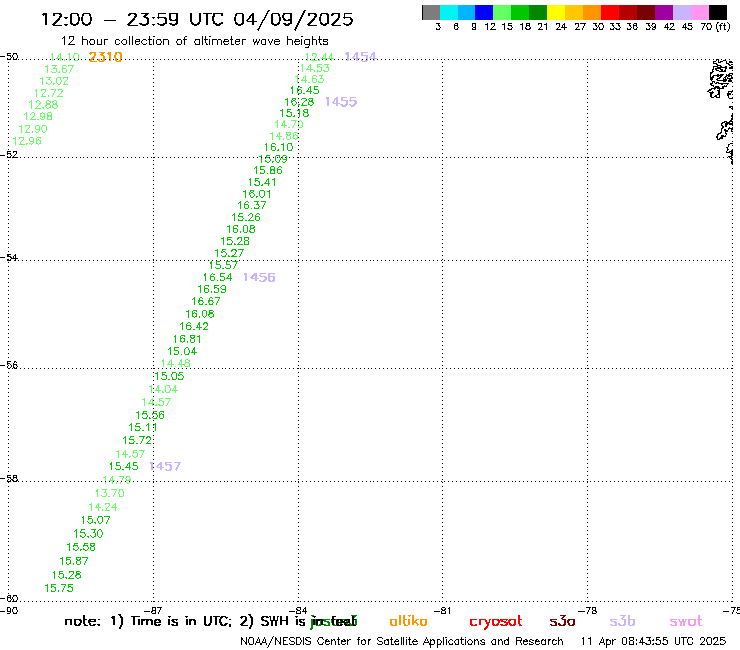
Task: Click the wave height value '13.67'
Action: click(59, 69)
